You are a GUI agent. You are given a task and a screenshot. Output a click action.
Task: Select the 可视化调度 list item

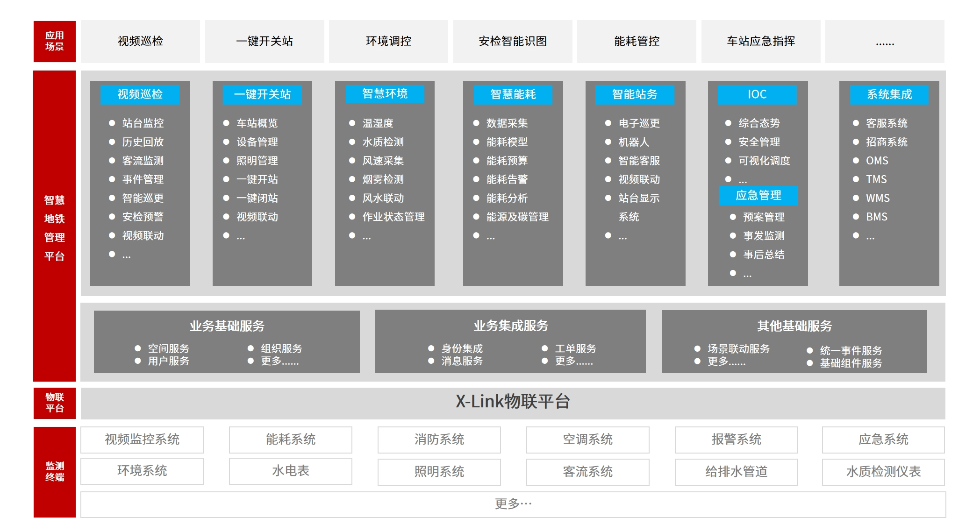tap(765, 161)
